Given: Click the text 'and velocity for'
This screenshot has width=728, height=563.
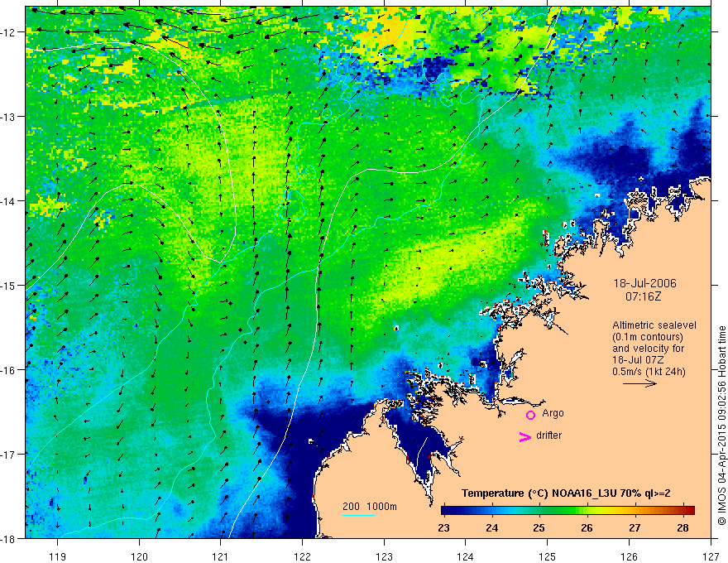Looking at the screenshot, I should tap(648, 349).
